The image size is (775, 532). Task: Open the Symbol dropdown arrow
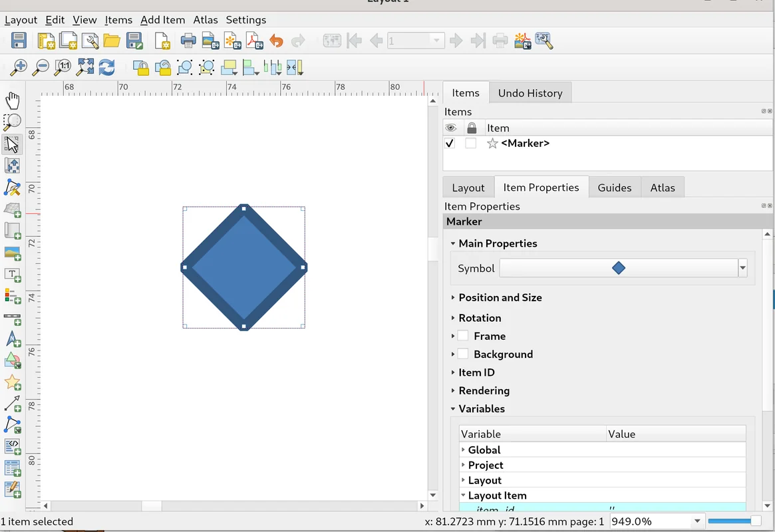click(742, 269)
